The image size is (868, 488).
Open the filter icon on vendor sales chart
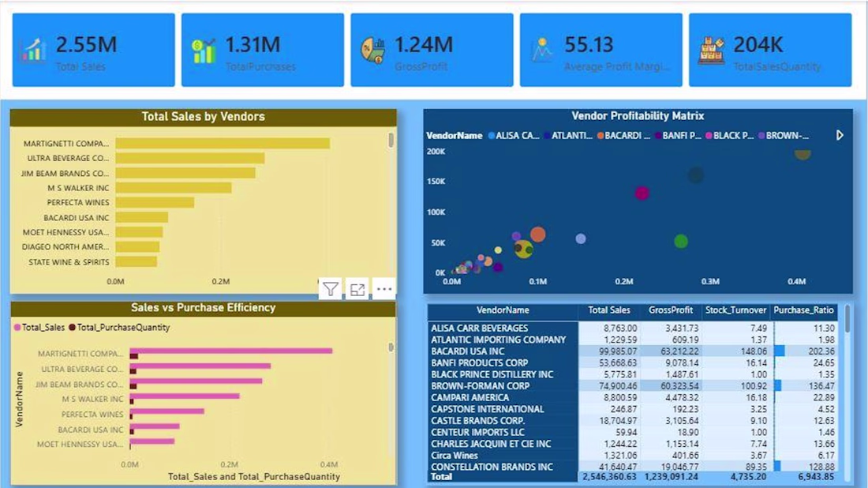click(331, 289)
